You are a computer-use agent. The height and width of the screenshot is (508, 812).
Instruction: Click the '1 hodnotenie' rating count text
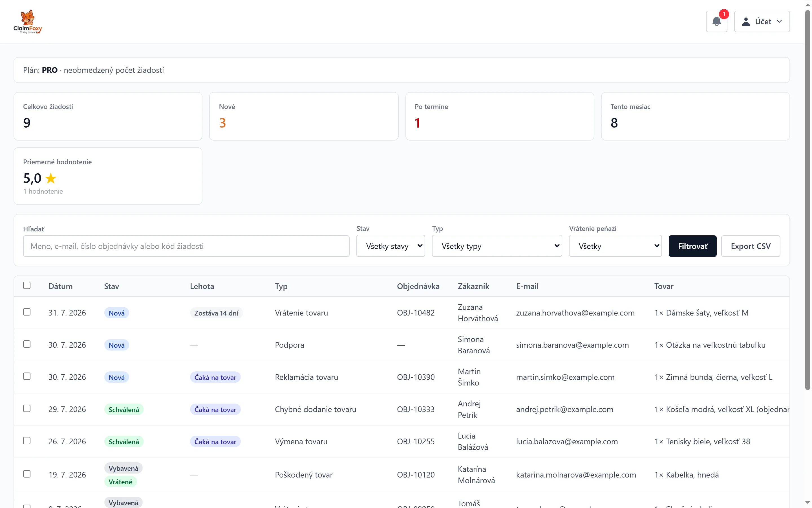coord(43,191)
